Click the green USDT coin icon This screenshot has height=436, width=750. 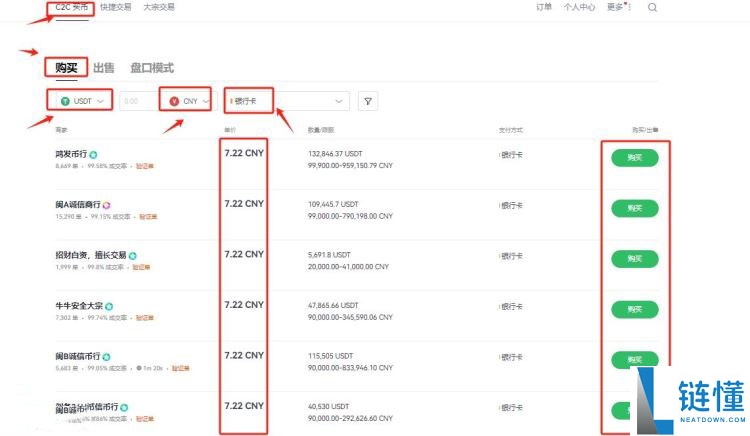click(x=66, y=101)
